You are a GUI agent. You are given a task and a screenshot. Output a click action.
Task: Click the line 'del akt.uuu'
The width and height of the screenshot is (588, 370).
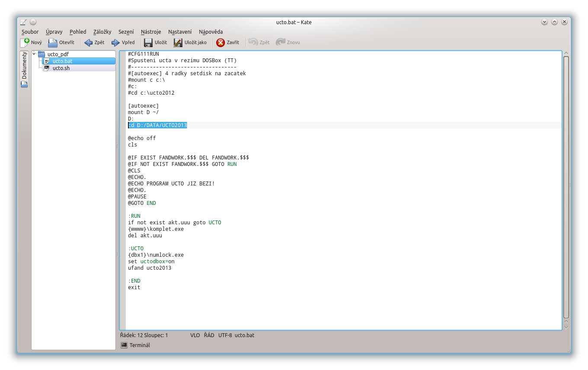[x=145, y=236]
